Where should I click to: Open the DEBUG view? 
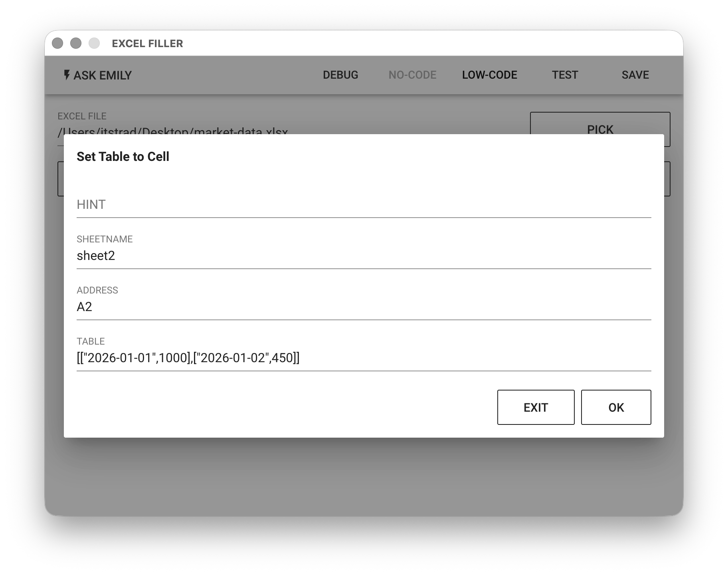(340, 75)
